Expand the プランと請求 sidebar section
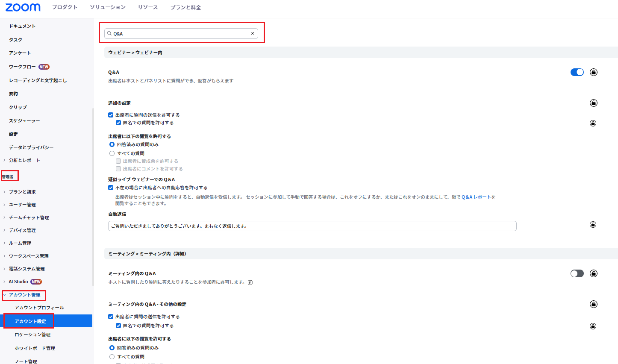618x364 pixels. pyautogui.click(x=22, y=192)
